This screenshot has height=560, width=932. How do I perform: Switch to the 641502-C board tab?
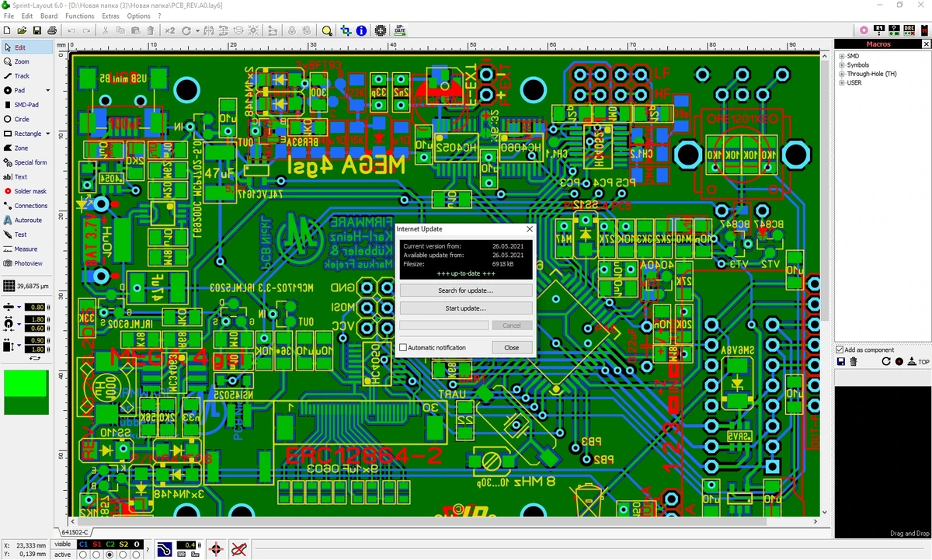pyautogui.click(x=75, y=532)
